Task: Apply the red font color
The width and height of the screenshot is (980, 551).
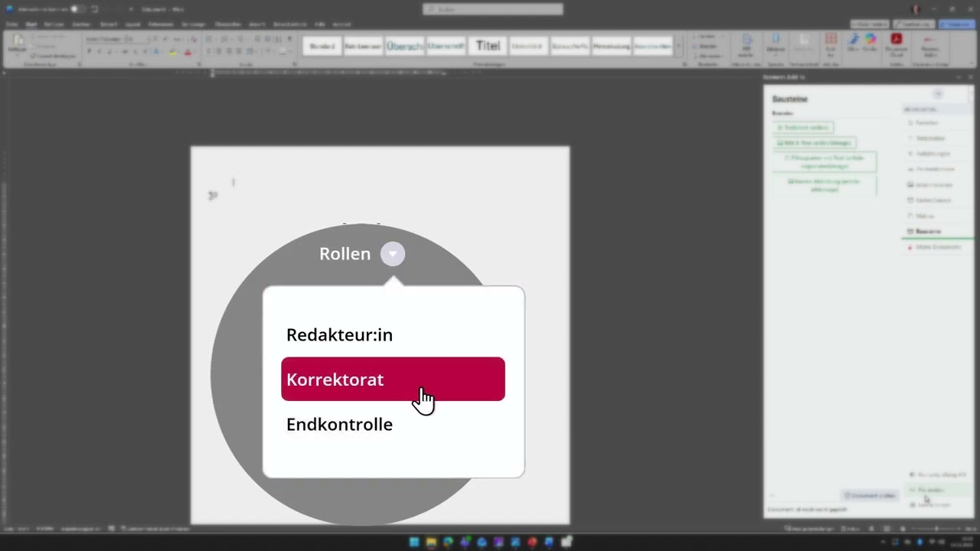Action: 188,52
